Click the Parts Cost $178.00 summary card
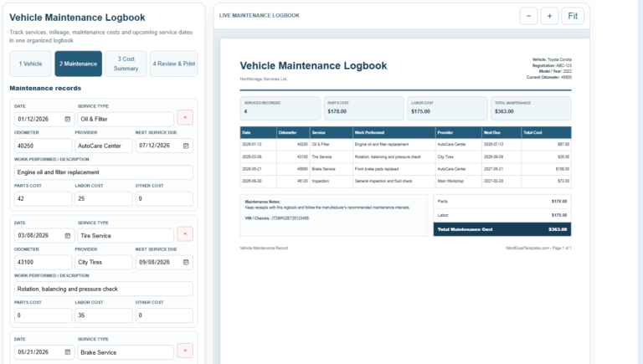This screenshot has width=643, height=364. click(x=363, y=108)
